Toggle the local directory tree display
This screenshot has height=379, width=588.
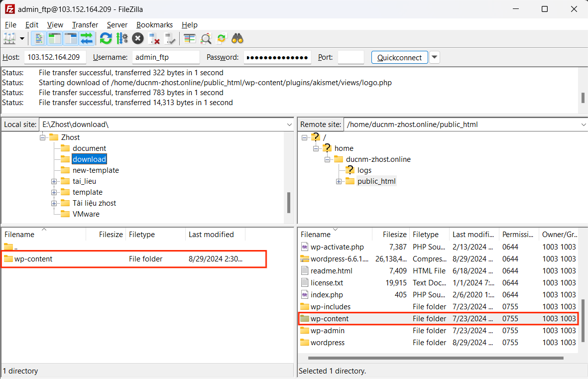(x=55, y=38)
